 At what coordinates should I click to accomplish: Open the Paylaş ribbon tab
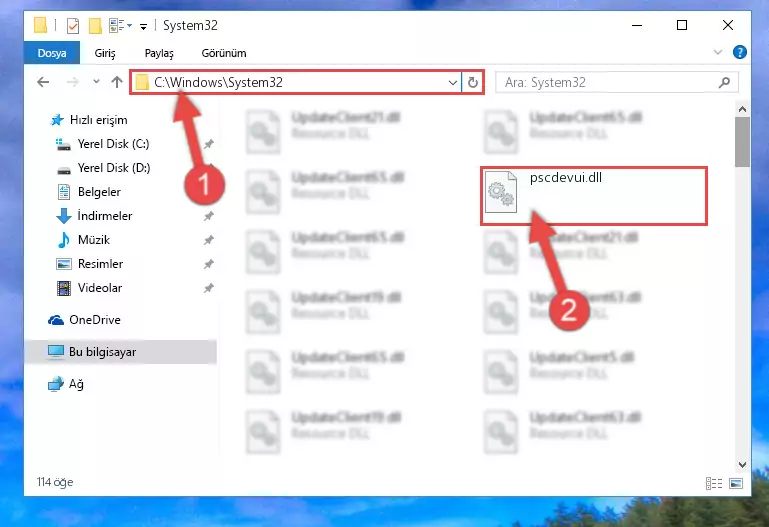coord(159,53)
